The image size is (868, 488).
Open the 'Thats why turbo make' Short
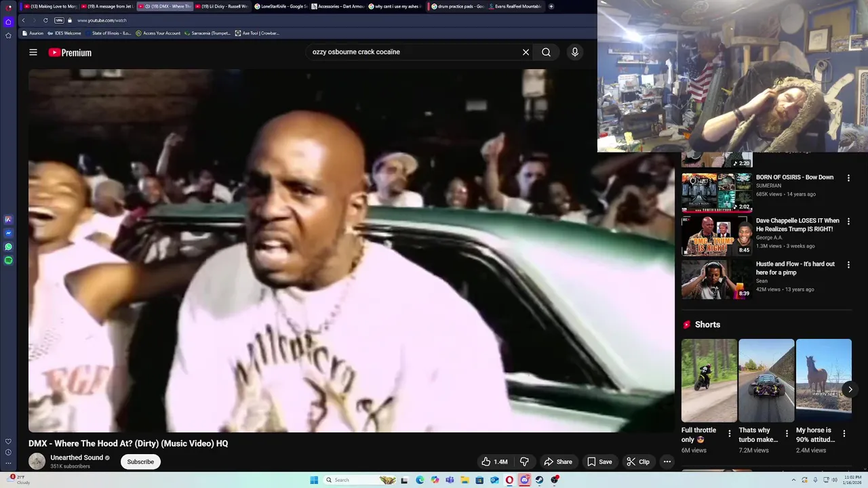click(766, 380)
